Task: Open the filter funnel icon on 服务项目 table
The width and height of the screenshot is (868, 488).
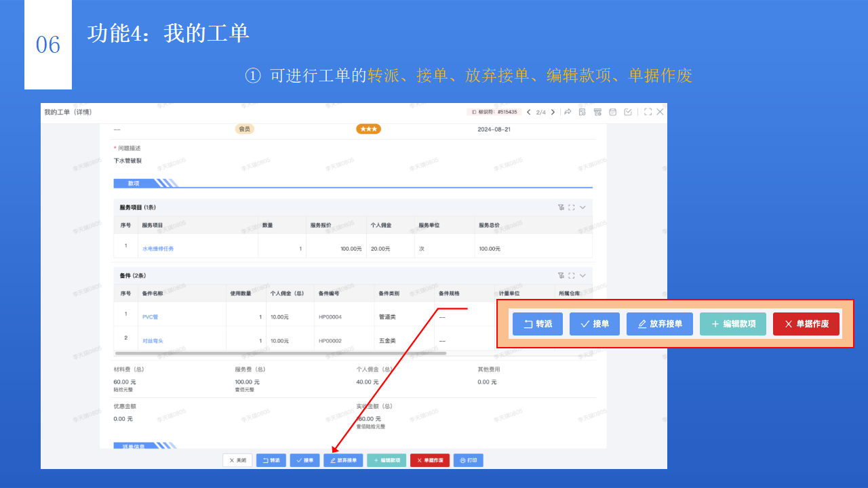Action: point(560,207)
